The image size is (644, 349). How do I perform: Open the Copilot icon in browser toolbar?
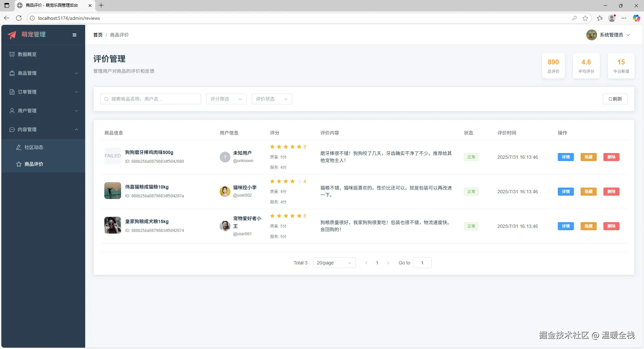636,18
